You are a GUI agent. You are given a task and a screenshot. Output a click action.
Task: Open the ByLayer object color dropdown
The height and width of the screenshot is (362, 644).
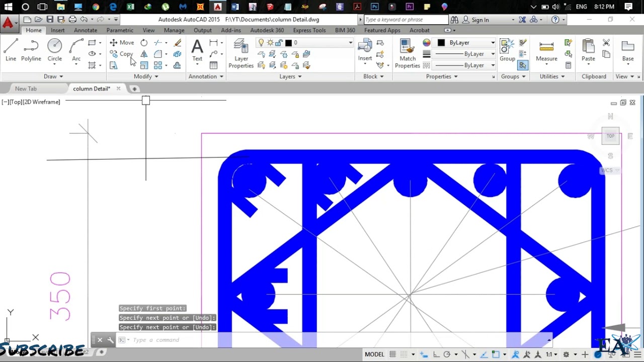tap(493, 43)
